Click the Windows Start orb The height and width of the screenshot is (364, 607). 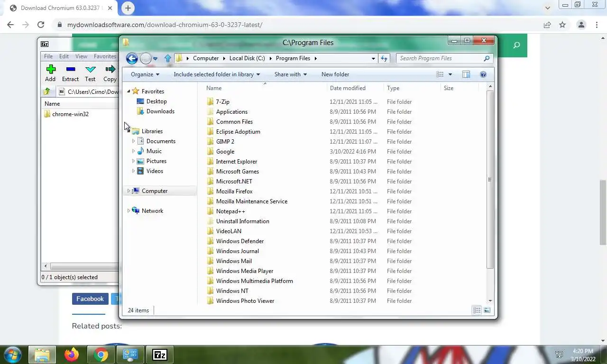13,355
